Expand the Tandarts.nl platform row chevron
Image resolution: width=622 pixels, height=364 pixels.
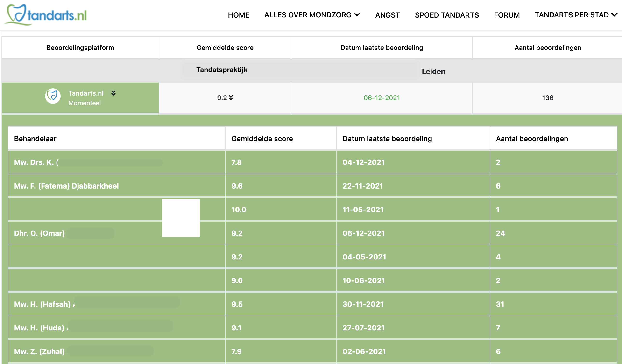[x=113, y=93]
